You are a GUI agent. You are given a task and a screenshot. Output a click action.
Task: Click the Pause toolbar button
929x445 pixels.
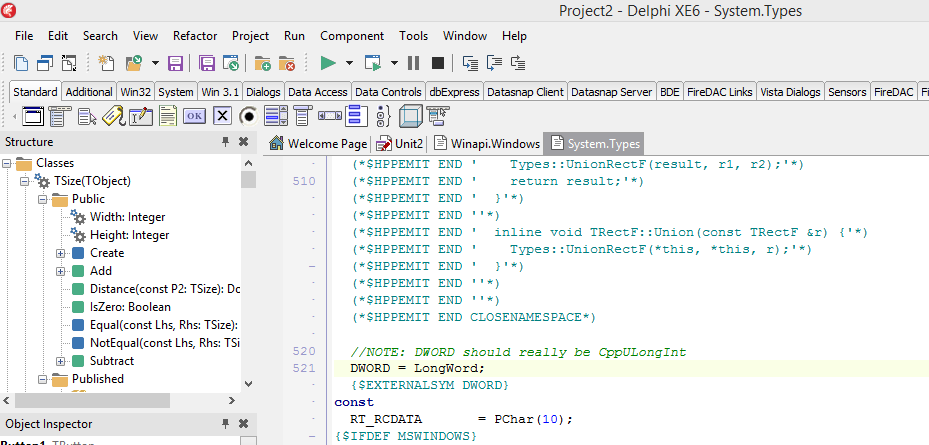414,63
